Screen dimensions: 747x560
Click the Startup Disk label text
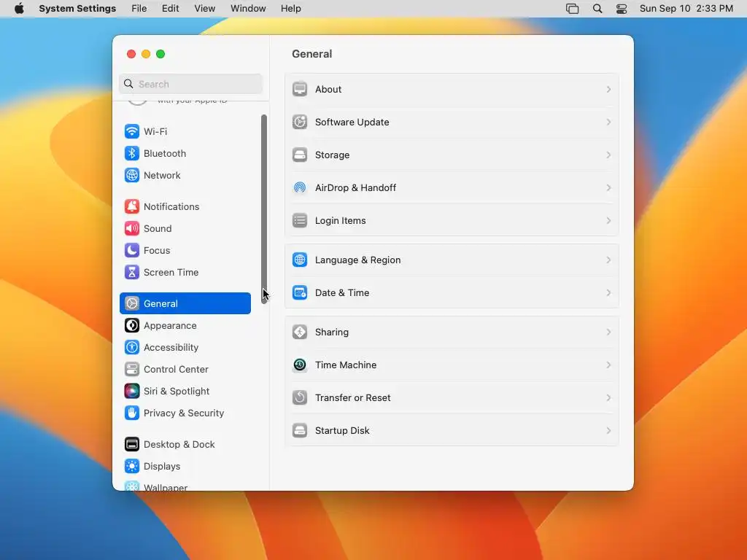point(342,431)
